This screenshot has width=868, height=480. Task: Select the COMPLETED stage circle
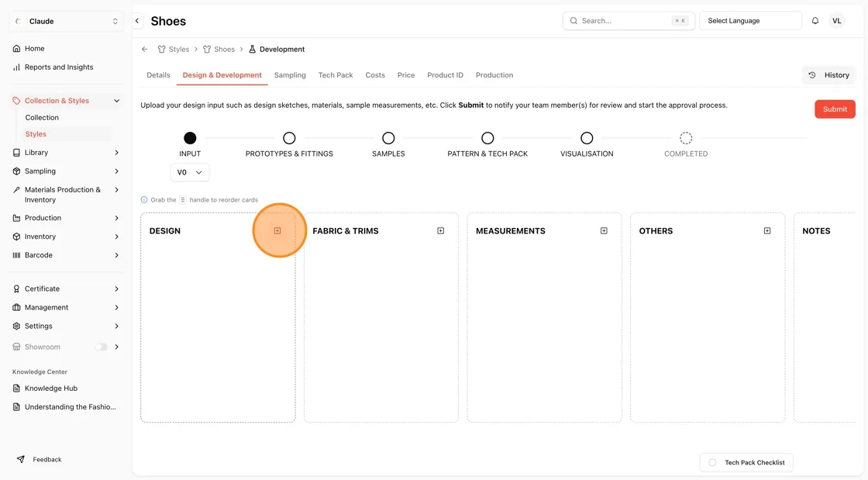tap(686, 138)
